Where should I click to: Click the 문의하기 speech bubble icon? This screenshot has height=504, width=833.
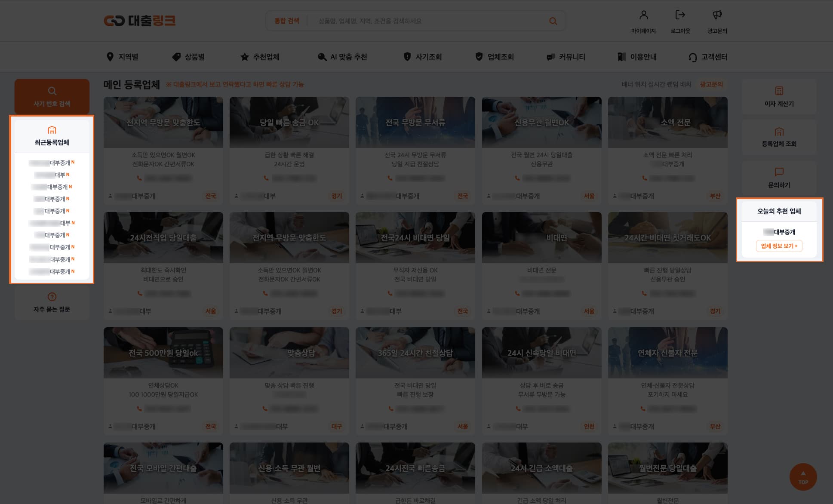[779, 172]
